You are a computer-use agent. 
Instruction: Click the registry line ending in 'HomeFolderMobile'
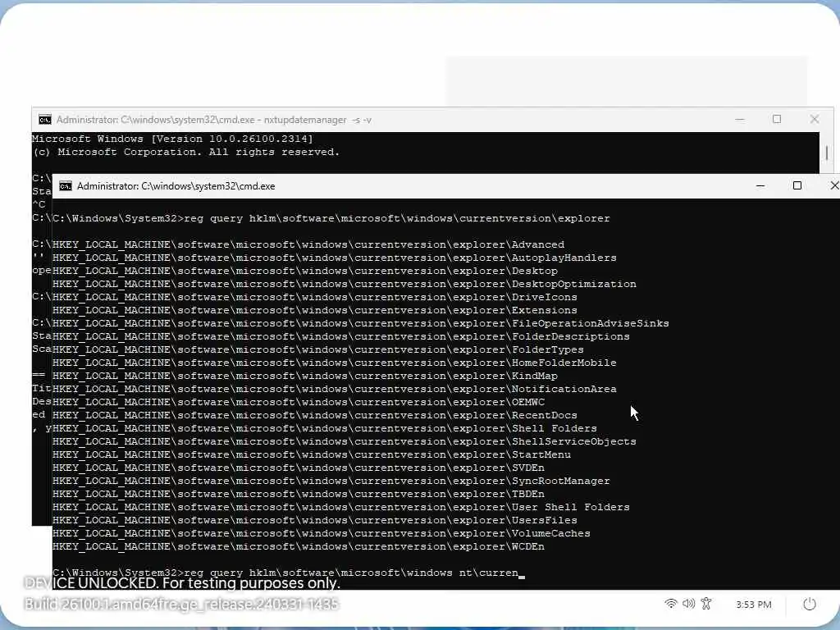click(335, 363)
